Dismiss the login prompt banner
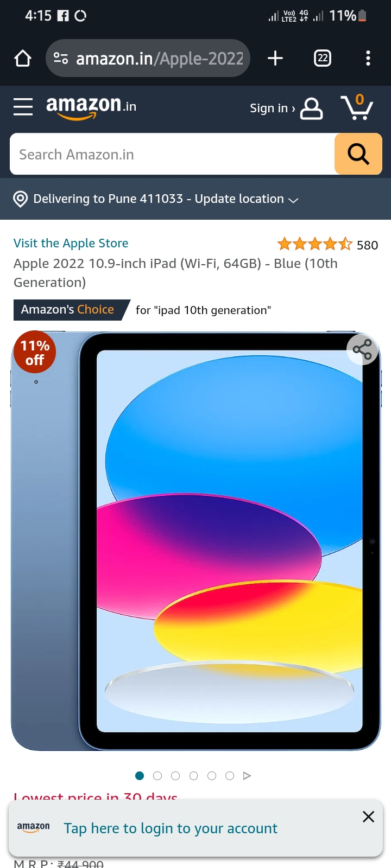The image size is (391, 868). [368, 816]
